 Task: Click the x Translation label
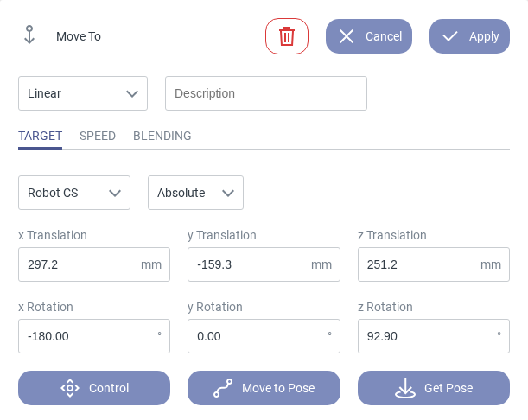(53, 235)
